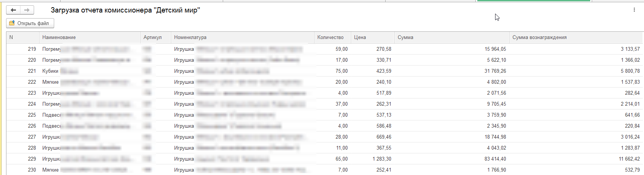This screenshot has width=644, height=175.
Task: Go back with the left arrow button
Action: coord(13,10)
